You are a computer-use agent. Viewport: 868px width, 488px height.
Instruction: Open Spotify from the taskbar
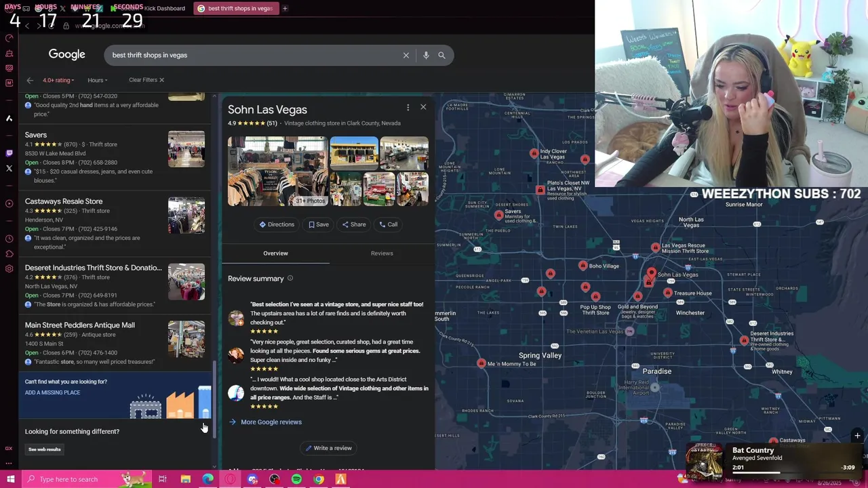click(296, 479)
